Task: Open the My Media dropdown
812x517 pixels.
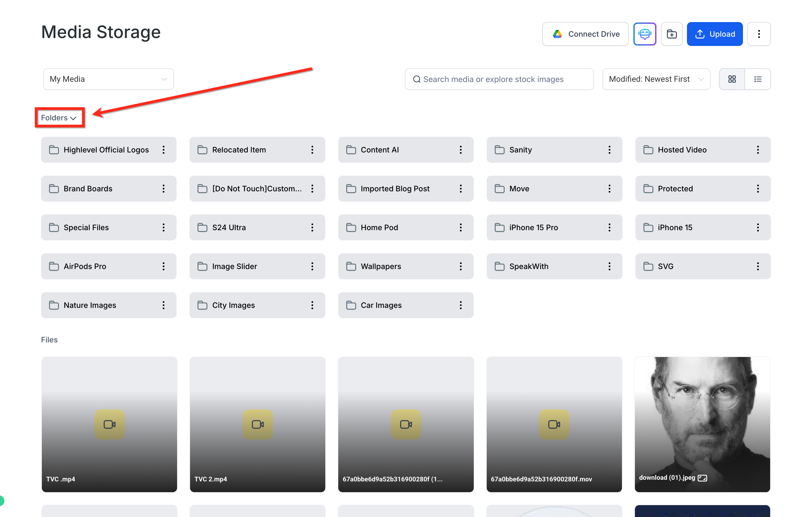Action: (108, 79)
